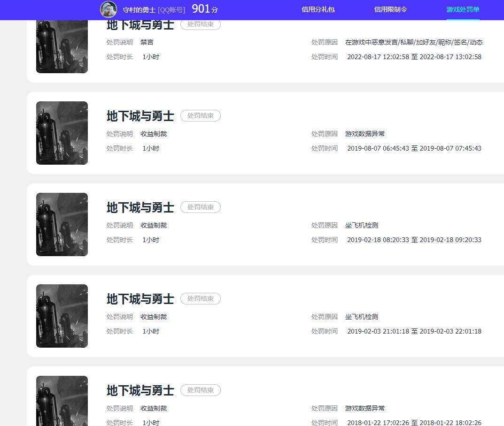Click 处罚结束 badge on the 2019-08-07 record
504x426 pixels.
(201, 115)
